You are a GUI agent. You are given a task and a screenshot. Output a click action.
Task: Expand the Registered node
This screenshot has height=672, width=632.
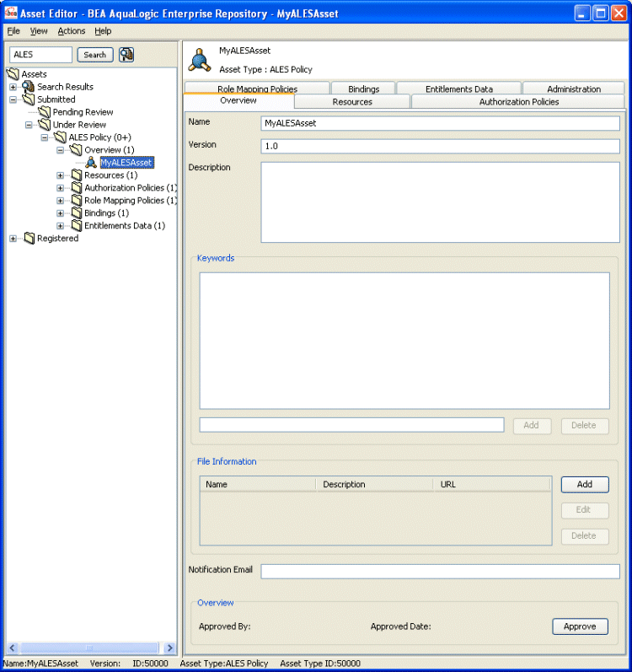(x=13, y=239)
